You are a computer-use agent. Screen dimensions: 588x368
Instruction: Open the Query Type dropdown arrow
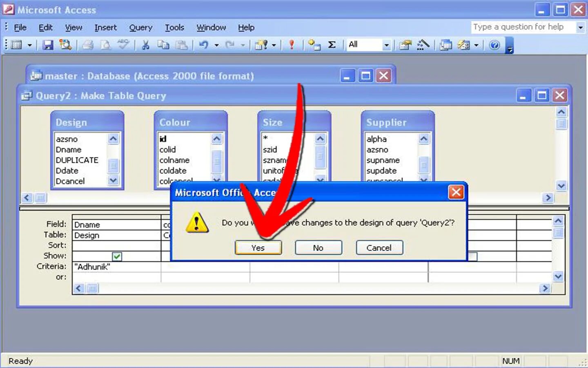(274, 45)
